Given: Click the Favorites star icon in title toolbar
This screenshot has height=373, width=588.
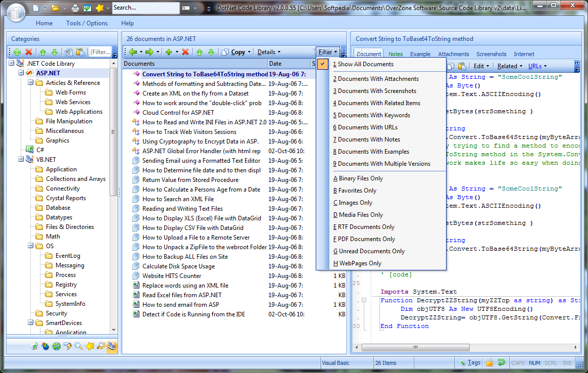Looking at the screenshot, I should (100, 8).
